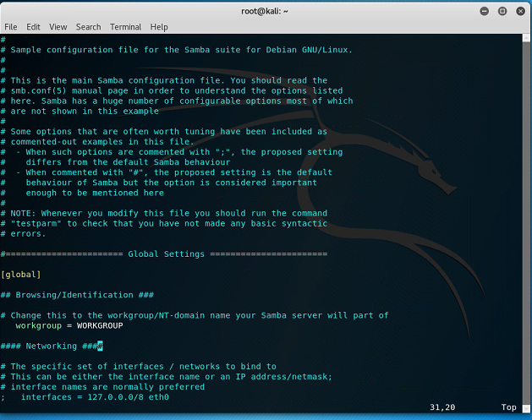Viewport: 532px width, 420px height.
Task: Click the 'errors.' comment line
Action: (x=23, y=233)
